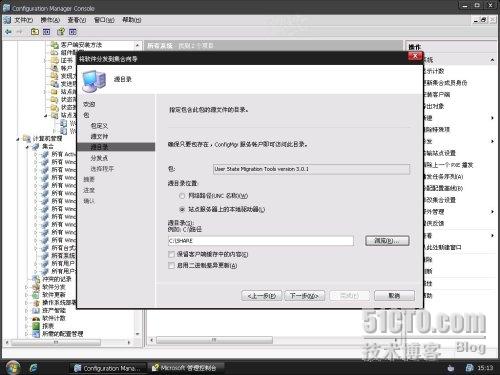
Task: Toggle the Show/Hide Console Tree toolbar icon
Action: (46, 32)
